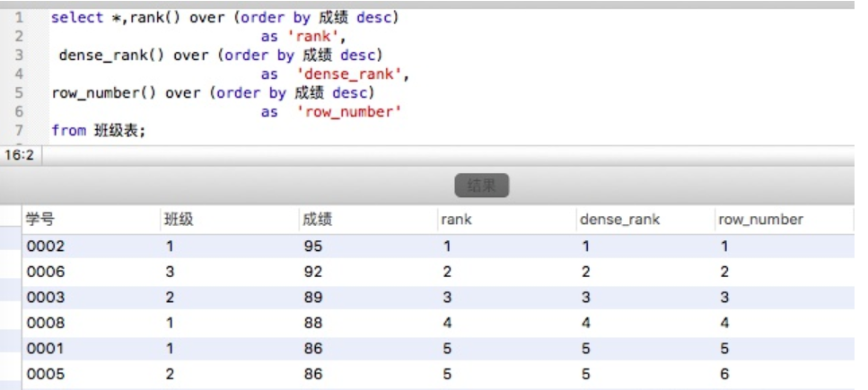Select the rank column header
868x390 pixels.
pos(506,220)
